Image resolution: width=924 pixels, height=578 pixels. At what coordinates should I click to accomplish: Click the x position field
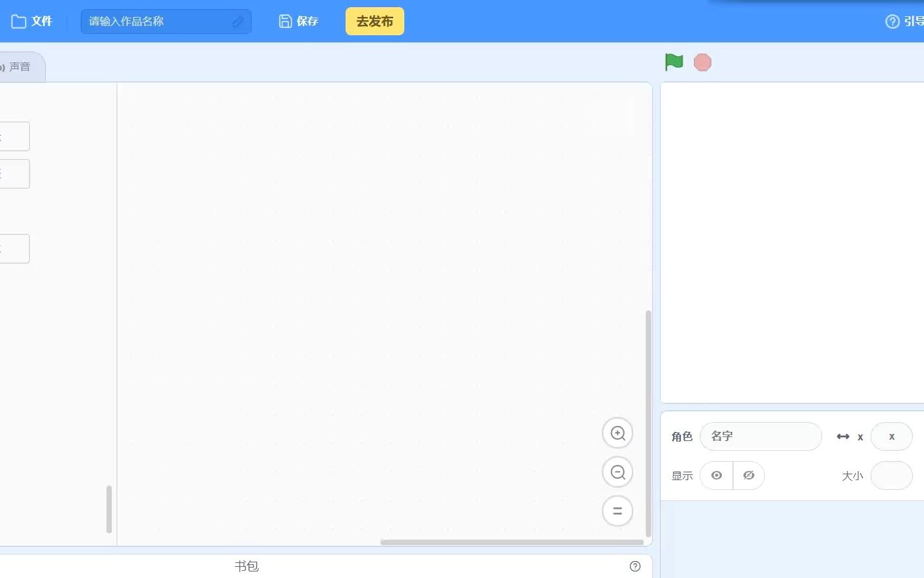point(891,436)
